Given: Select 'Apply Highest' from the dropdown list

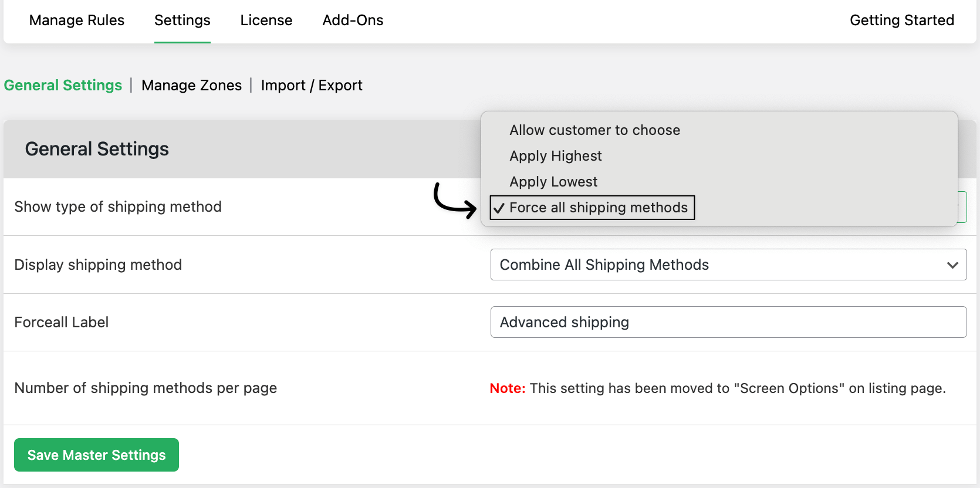Looking at the screenshot, I should (555, 156).
